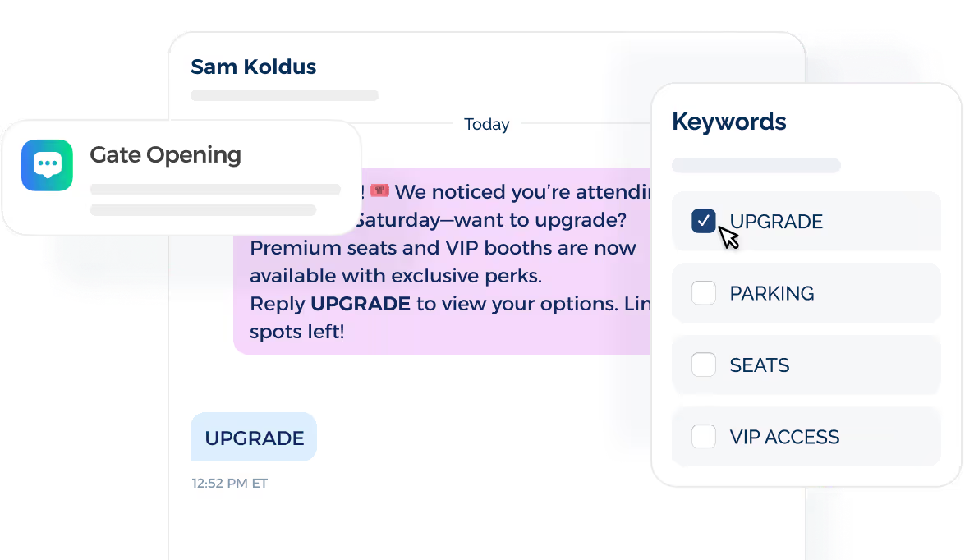The image size is (974, 560).
Task: Click the ticket emoji in the message
Action: coord(378,190)
